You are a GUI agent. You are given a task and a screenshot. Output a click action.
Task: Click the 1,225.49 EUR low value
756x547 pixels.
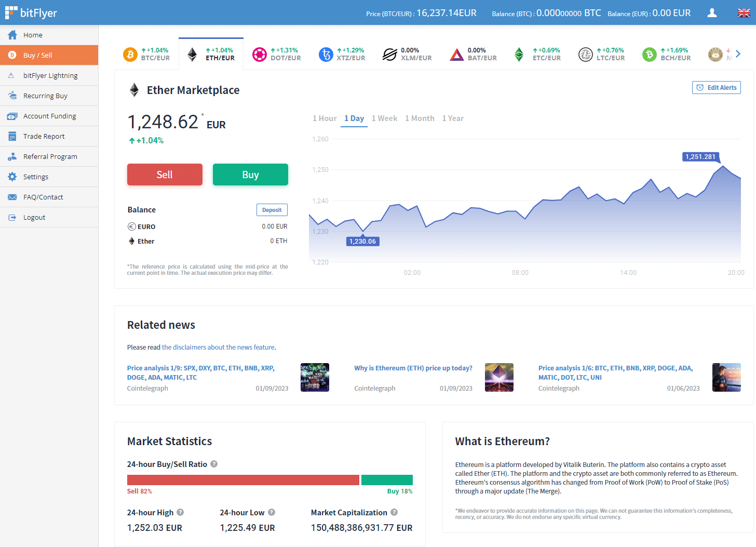point(247,528)
